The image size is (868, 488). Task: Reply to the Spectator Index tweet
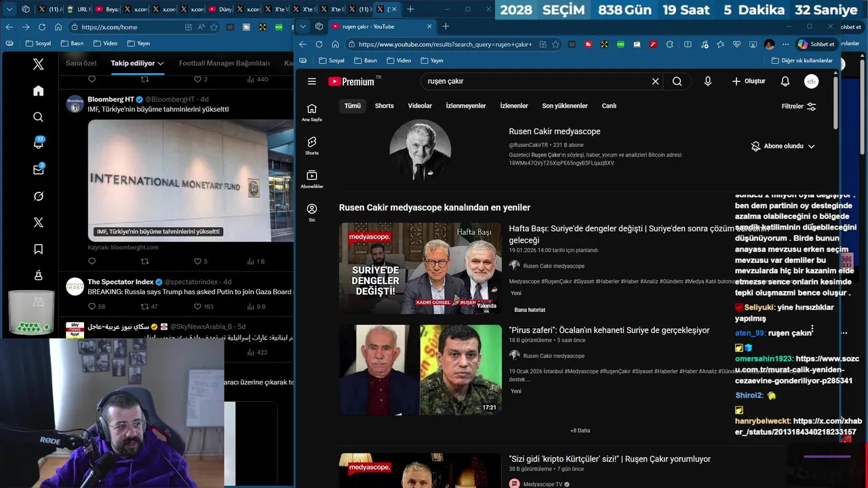tap(92, 306)
